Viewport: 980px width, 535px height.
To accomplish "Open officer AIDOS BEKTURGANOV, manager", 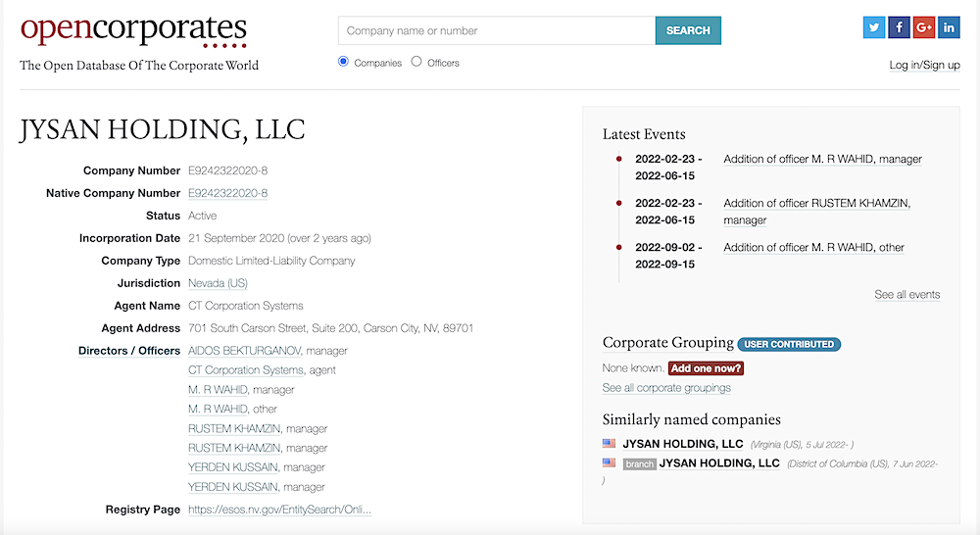I will click(x=244, y=351).
